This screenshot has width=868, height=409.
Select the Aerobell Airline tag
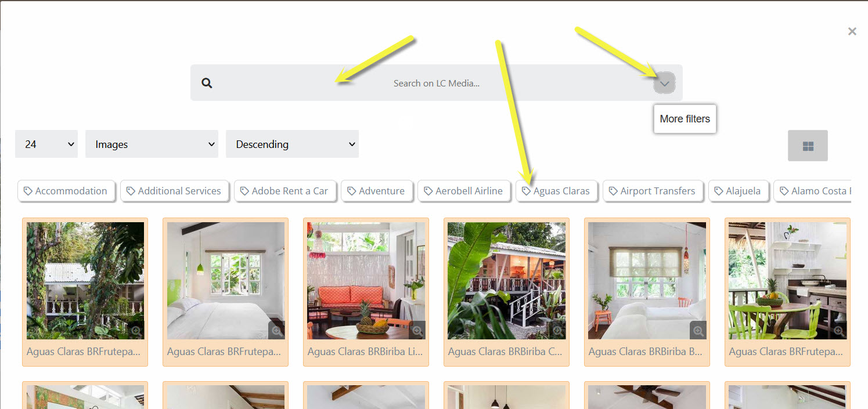[463, 191]
